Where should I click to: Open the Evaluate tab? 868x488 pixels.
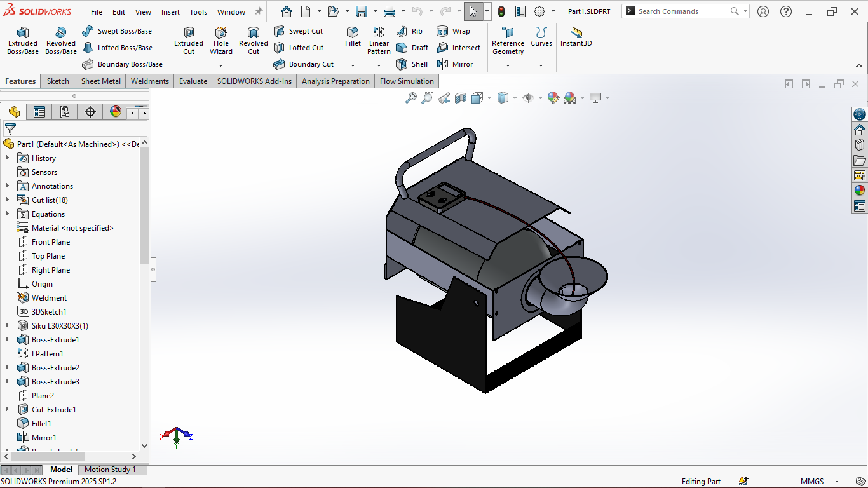193,81
